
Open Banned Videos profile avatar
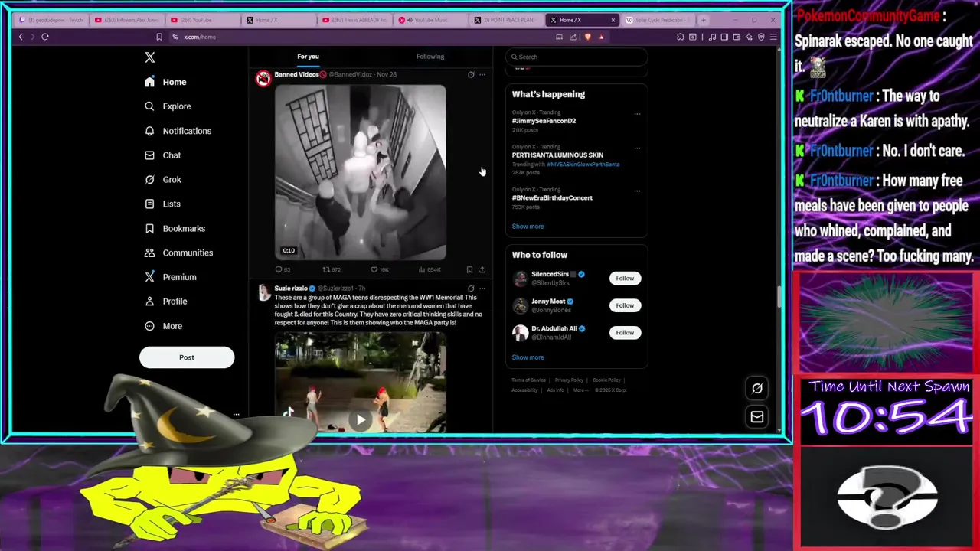[x=263, y=78]
